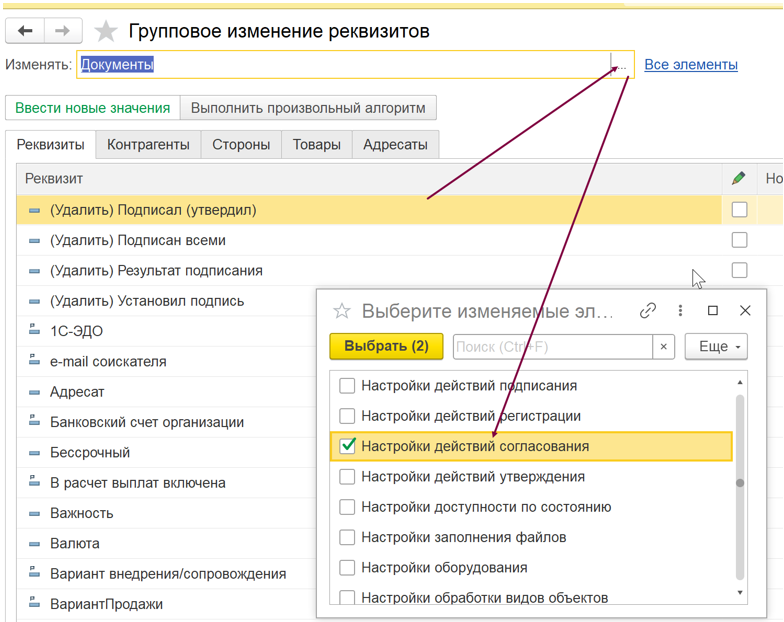Click the pencil icon column header

point(738,178)
